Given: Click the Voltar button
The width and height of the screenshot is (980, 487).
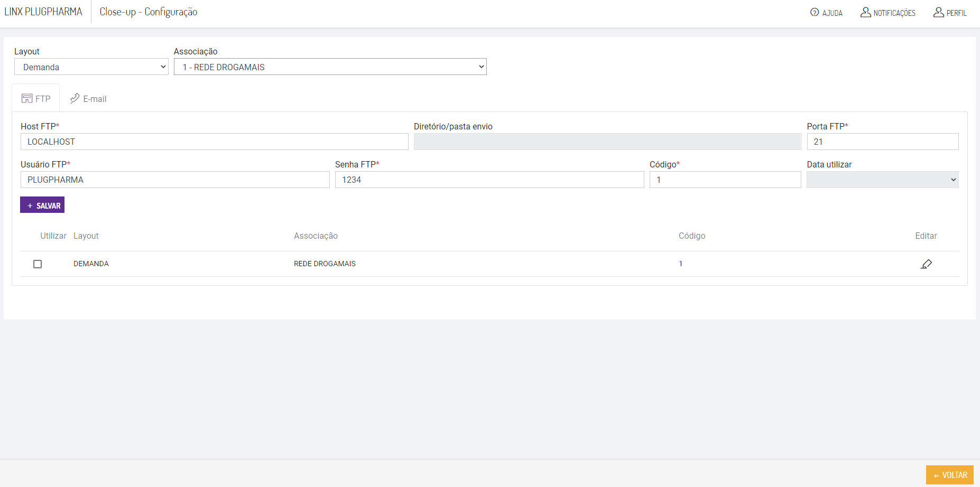Looking at the screenshot, I should pyautogui.click(x=949, y=475).
